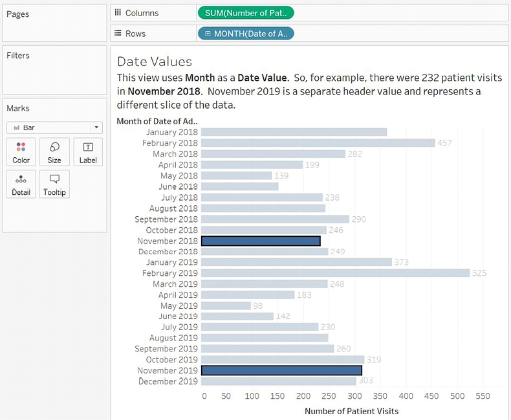Open the Bar mark type dropdown arrow
Screen dimensions: 511x420
pos(96,128)
